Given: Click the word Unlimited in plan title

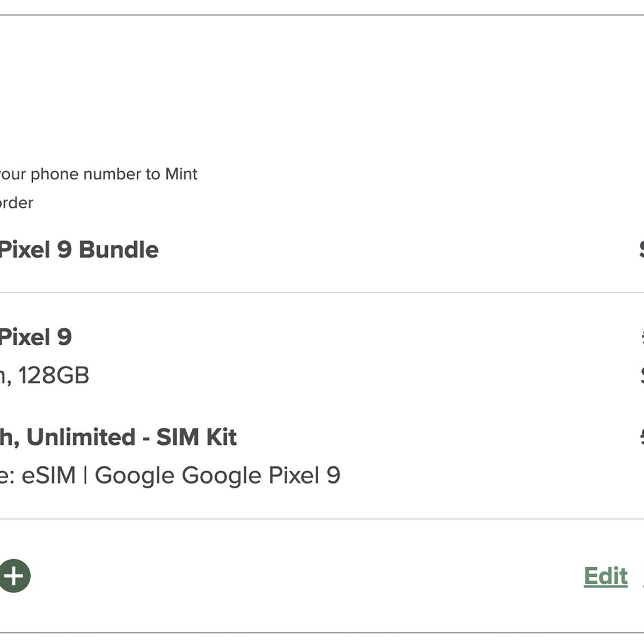Looking at the screenshot, I should tap(80, 437).
